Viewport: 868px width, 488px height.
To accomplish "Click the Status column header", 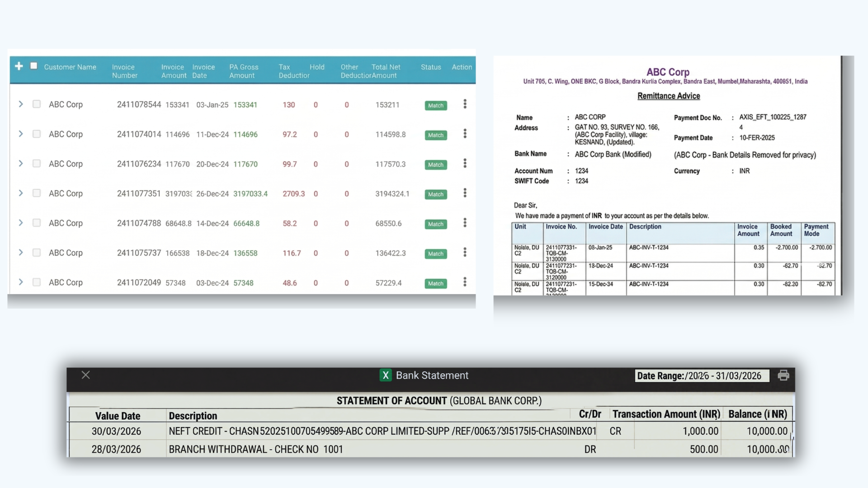I will click(x=430, y=67).
